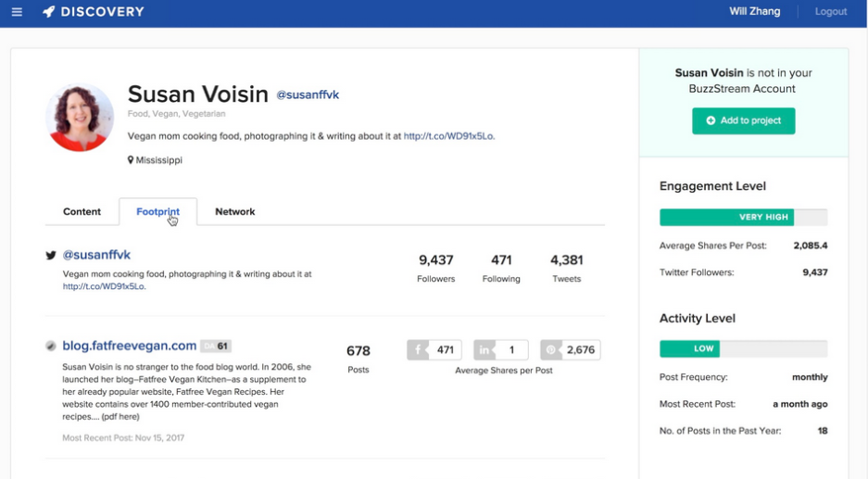Screen dimensions: 868x479
Task: Follow the http://t.co/WD91x5Lo link in header bio
Action: [x=449, y=136]
